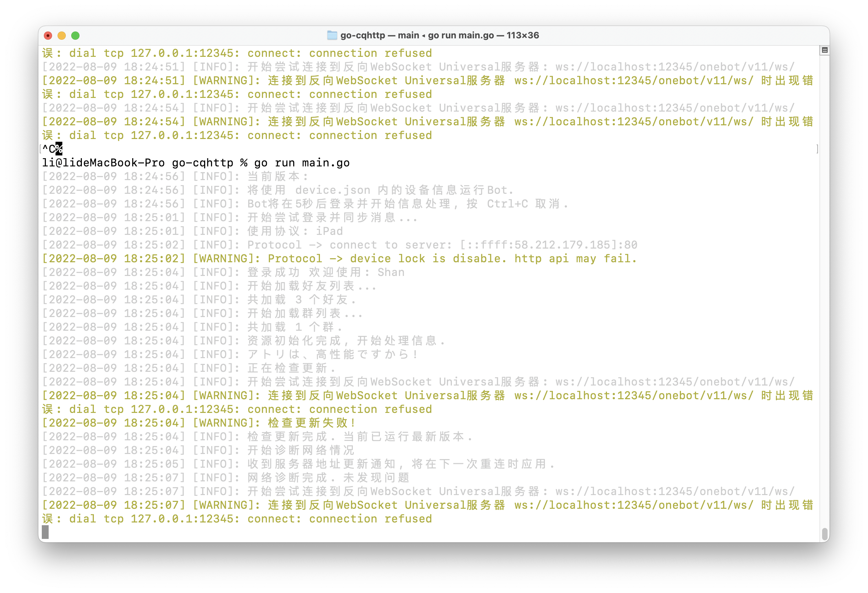This screenshot has width=868, height=593.
Task: Click the highlighted % after ^C
Action: [59, 149]
